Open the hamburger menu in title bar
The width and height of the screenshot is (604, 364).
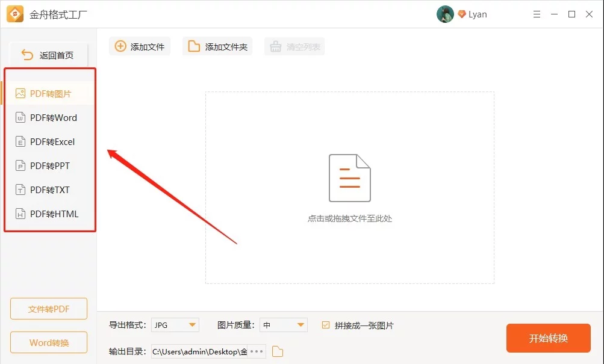click(x=537, y=14)
